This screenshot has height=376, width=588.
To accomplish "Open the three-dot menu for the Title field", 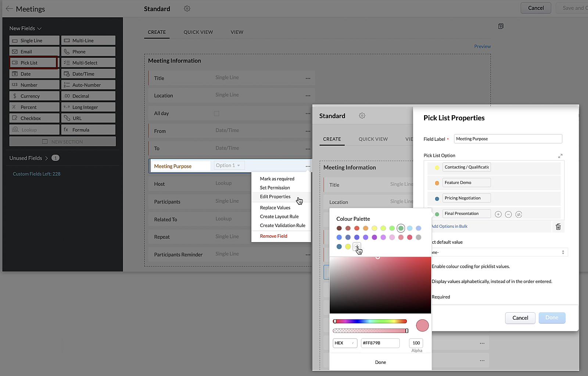I will pyautogui.click(x=308, y=78).
